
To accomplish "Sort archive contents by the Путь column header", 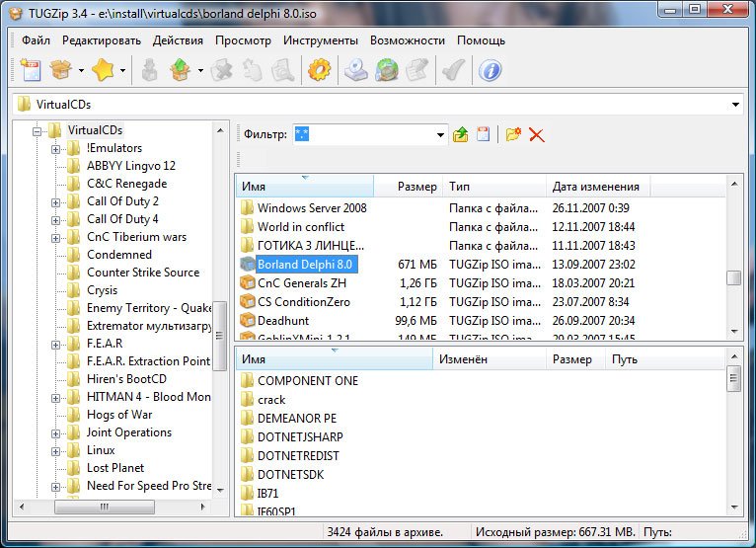I will click(x=665, y=358).
